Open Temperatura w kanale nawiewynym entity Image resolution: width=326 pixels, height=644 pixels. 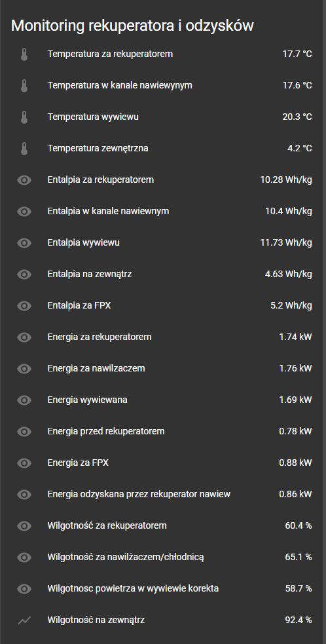(163, 85)
